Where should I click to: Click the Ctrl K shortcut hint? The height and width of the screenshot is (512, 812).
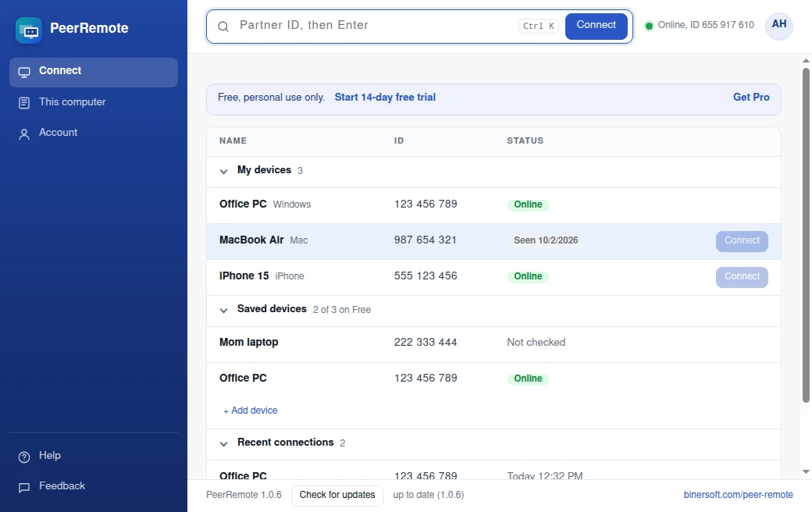pos(538,26)
